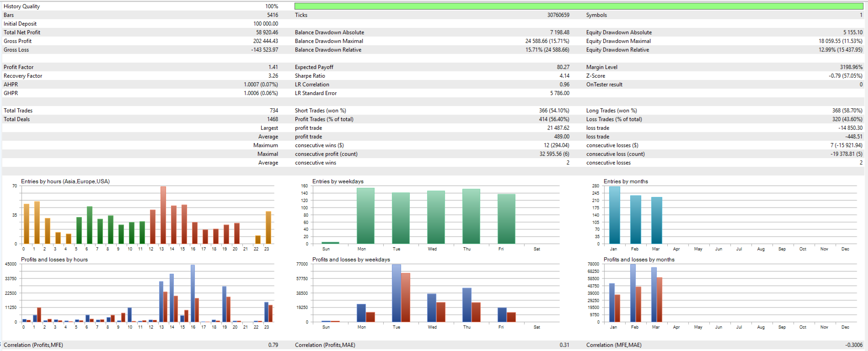Select the 'Correlation (Profits,MFE)' label

click(33, 345)
